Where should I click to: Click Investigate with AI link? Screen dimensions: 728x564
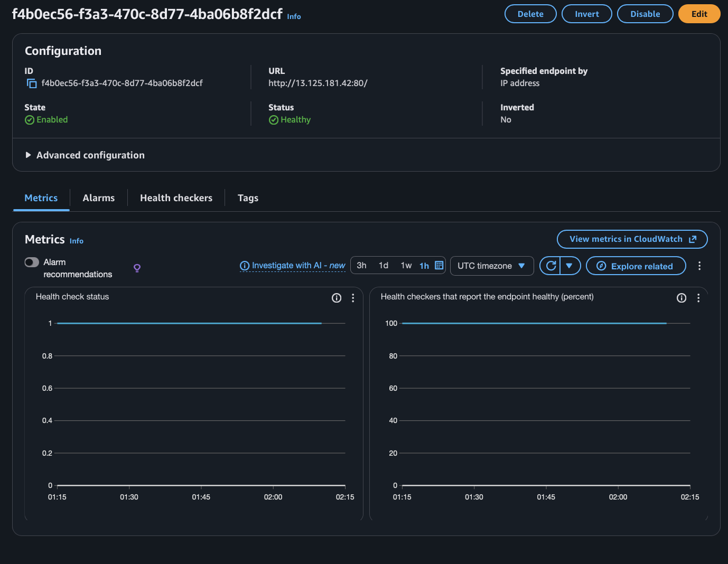293,266
